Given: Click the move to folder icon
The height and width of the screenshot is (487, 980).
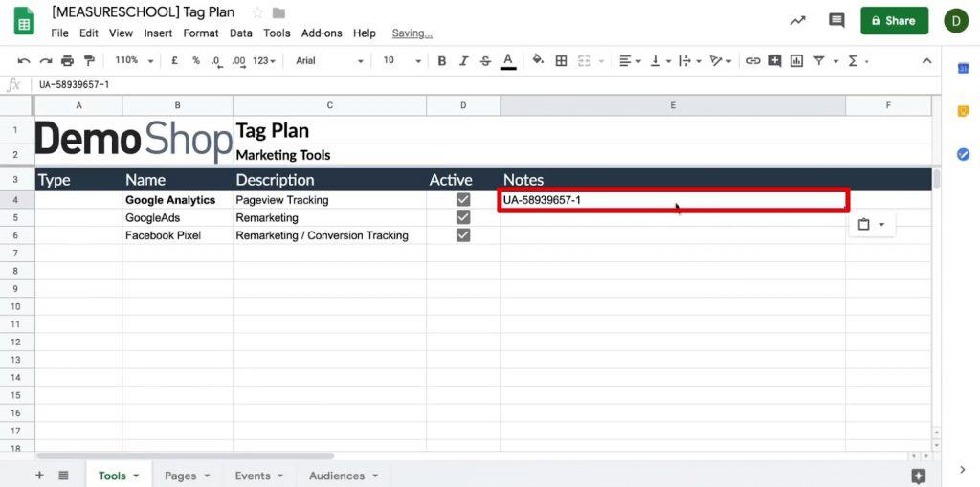Looking at the screenshot, I should [x=278, y=12].
